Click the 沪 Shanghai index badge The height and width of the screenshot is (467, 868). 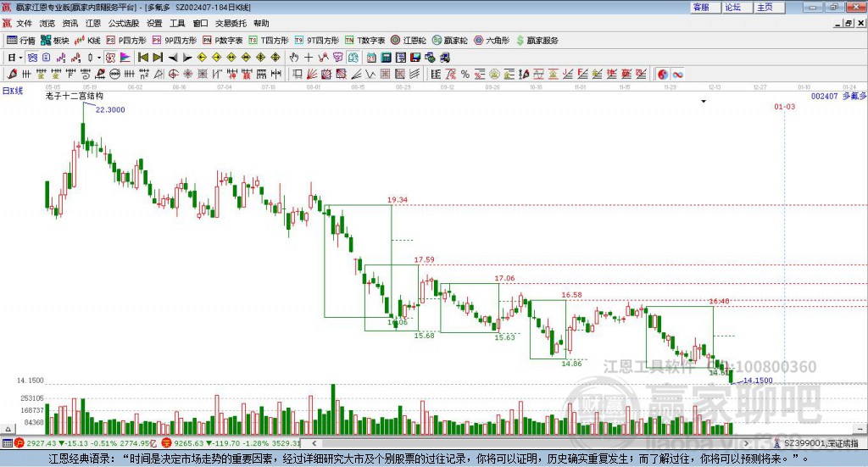click(x=19, y=443)
